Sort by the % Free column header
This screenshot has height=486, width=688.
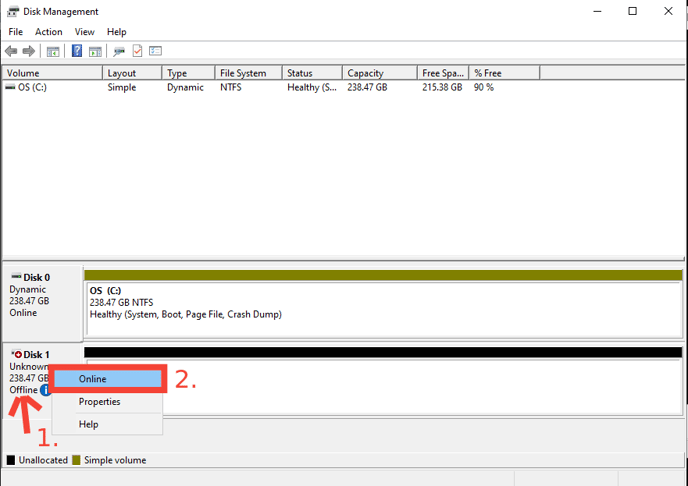pos(504,73)
